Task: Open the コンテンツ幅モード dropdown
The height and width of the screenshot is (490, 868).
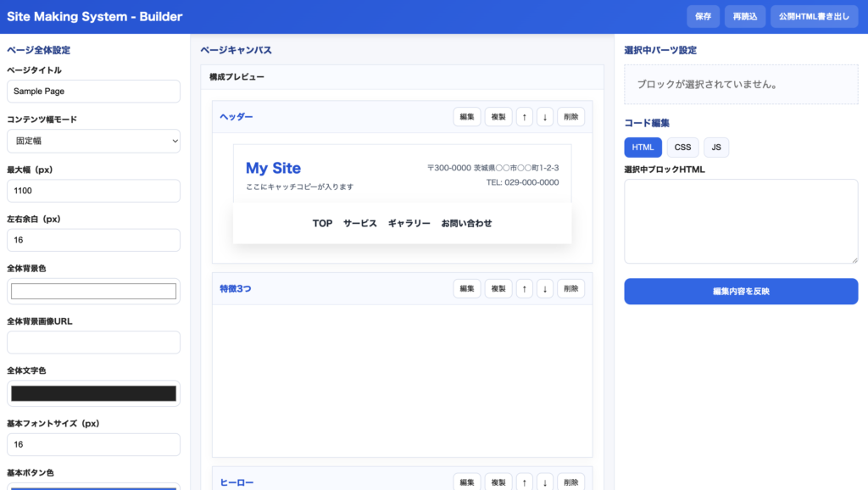Action: pos(93,141)
